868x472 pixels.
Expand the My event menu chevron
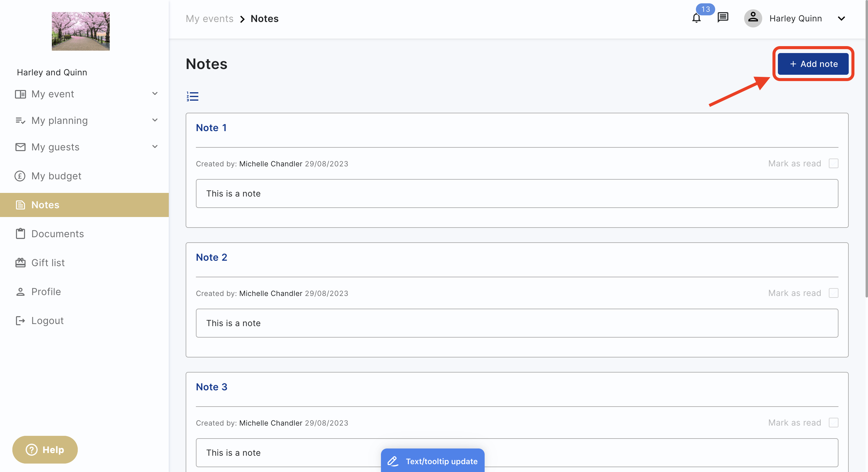[x=155, y=94]
